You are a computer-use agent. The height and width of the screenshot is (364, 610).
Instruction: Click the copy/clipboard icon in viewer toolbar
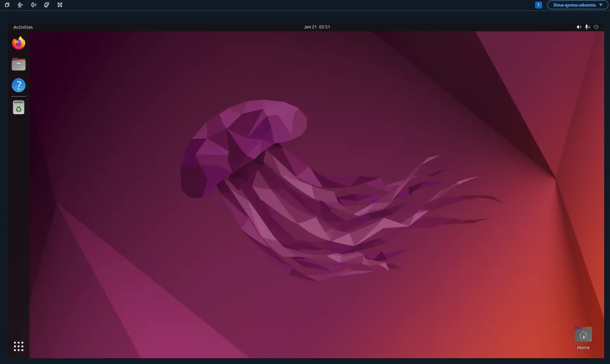pyautogui.click(x=7, y=5)
